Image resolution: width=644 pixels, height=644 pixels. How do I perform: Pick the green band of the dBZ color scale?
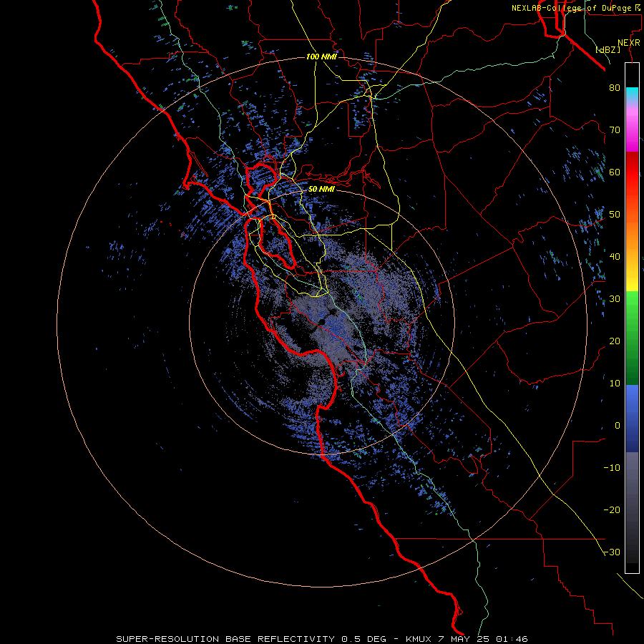pyautogui.click(x=632, y=338)
